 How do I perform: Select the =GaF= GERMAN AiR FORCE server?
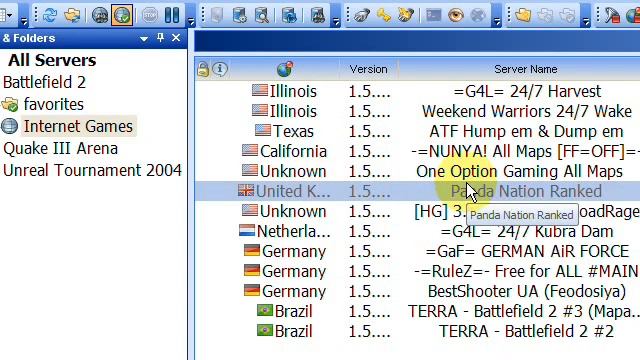click(527, 251)
